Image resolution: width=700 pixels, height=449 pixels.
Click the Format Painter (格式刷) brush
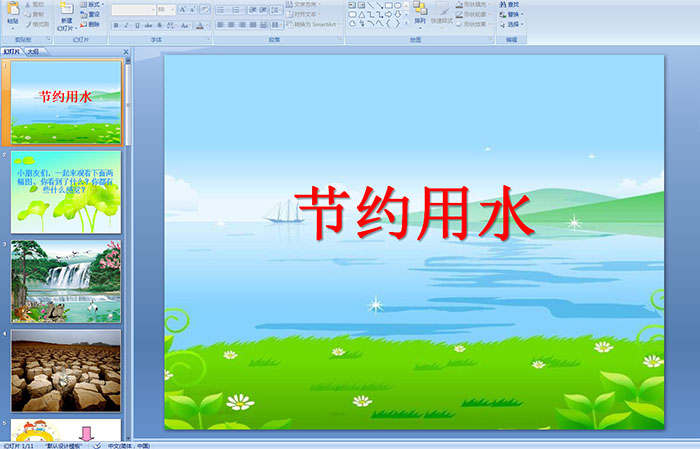(37, 24)
